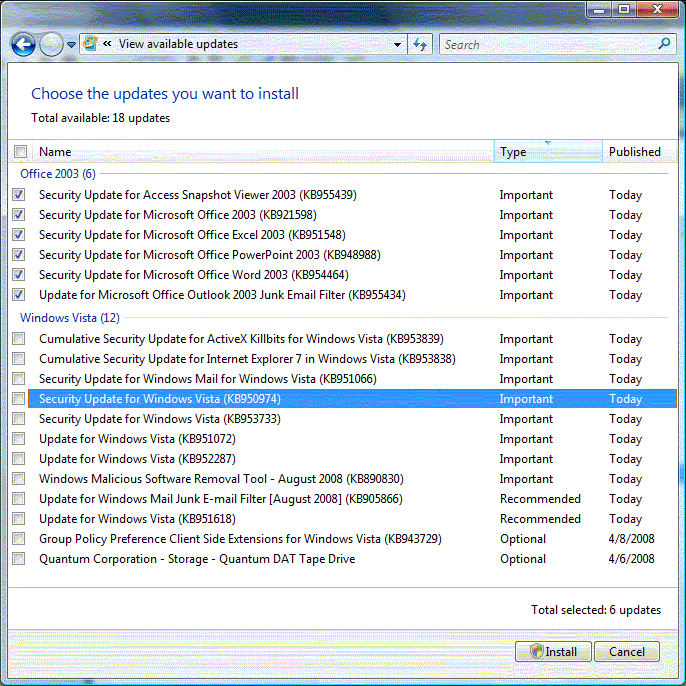Click the greyed Forward arrow button
Image resolution: width=686 pixels, height=686 pixels.
[x=51, y=44]
